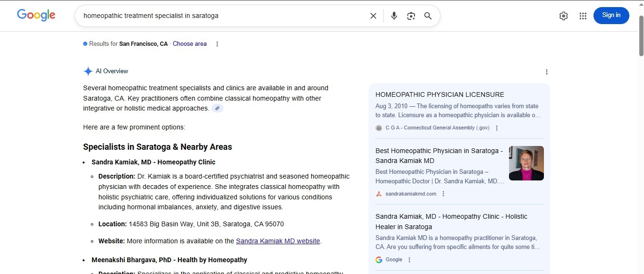Open location results three-dot menu

217,44
